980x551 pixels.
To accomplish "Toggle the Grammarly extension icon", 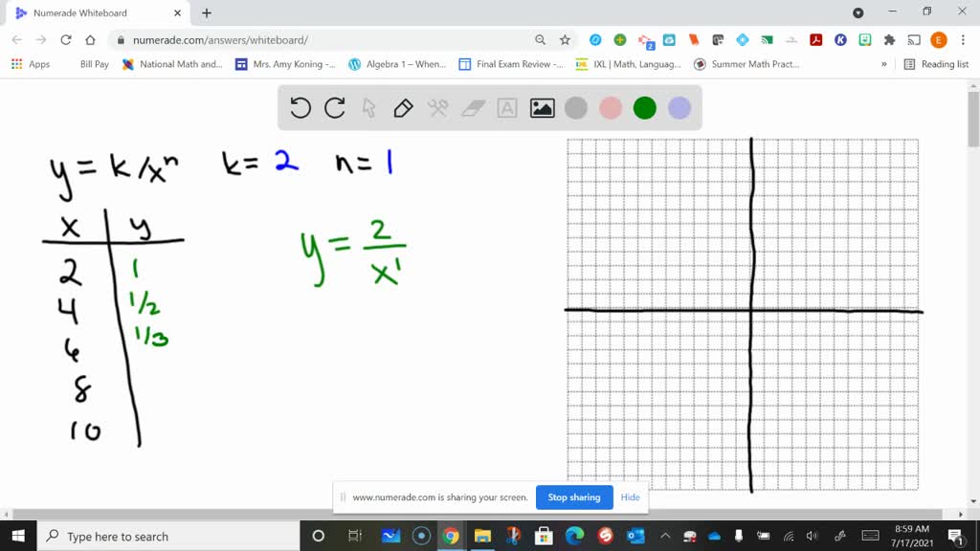I will pos(621,41).
